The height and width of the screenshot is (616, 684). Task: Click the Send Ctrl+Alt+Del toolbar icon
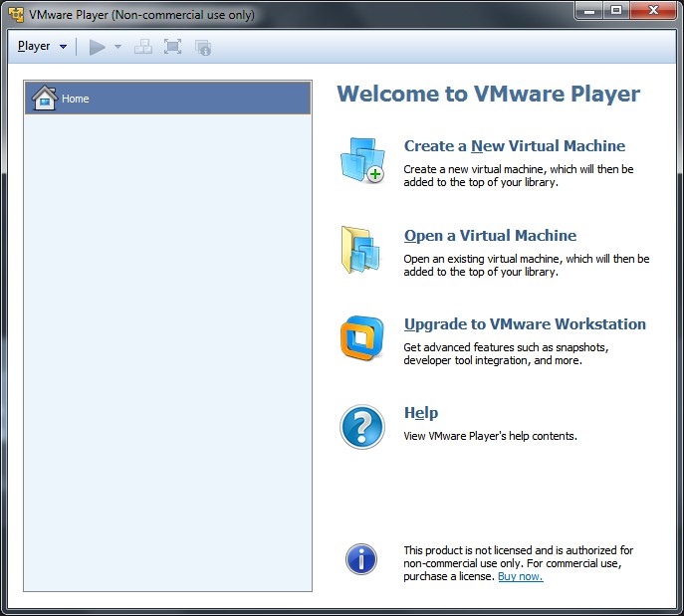[143, 47]
